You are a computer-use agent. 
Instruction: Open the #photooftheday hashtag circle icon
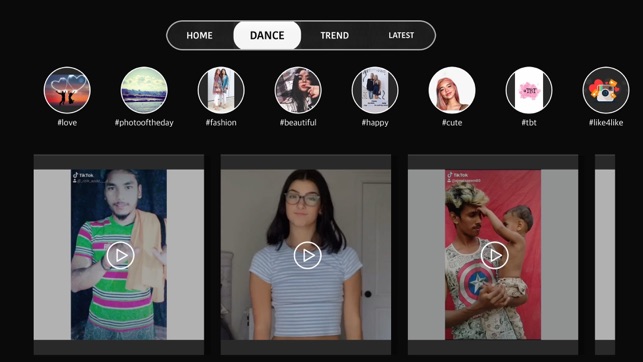(x=144, y=90)
